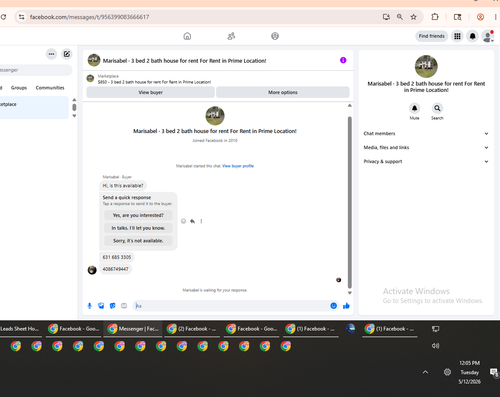Choose a sticker from the sticker icon
Viewport: 500px width, 397px height.
(x=112, y=306)
